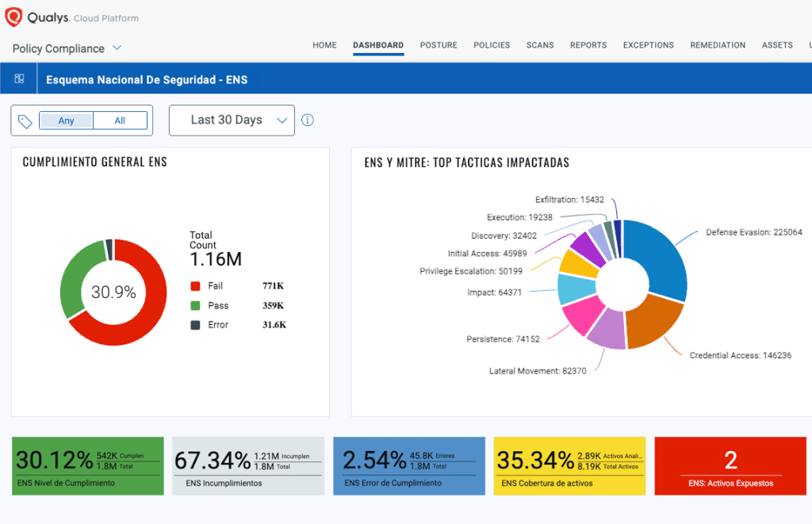
Task: Go to the Home tab
Action: click(x=324, y=45)
